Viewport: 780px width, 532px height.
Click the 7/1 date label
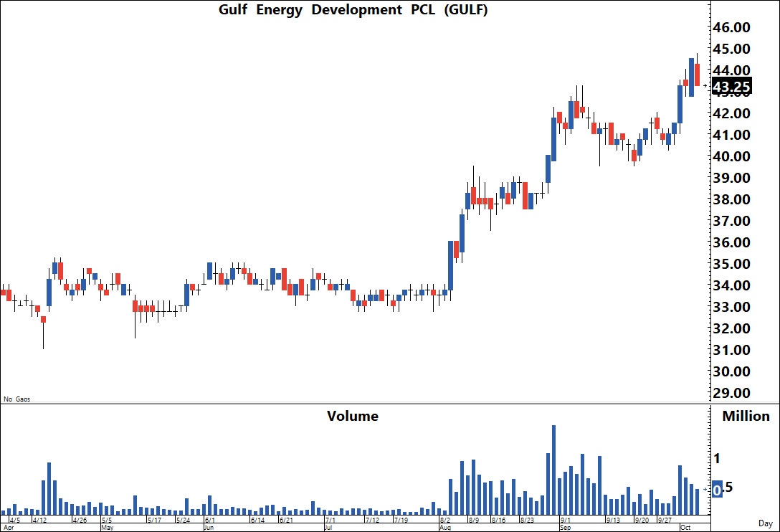(330, 520)
